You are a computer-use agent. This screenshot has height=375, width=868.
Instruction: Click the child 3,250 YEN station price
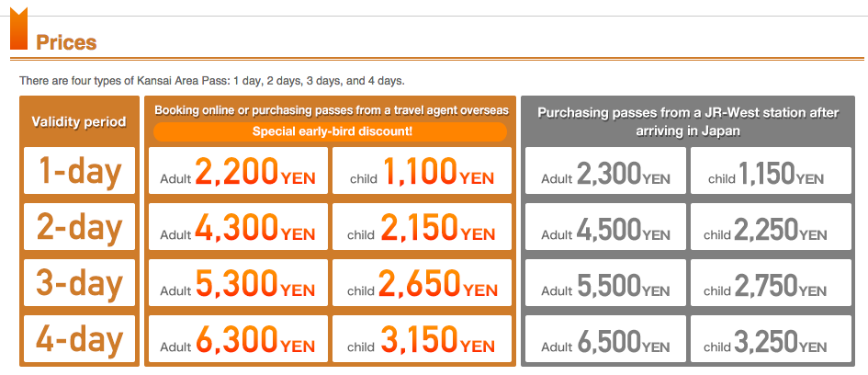point(772,338)
